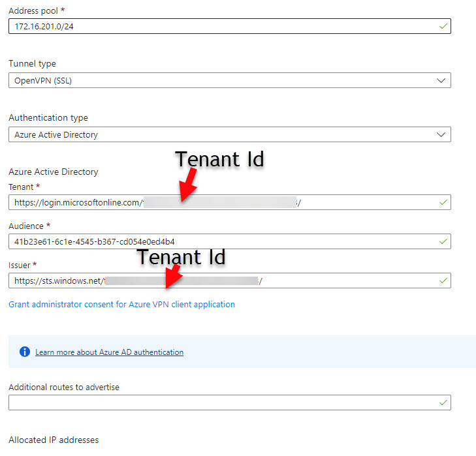Screen dimensions: 476x456
Task: Click the Address pool label
Action: [33, 11]
